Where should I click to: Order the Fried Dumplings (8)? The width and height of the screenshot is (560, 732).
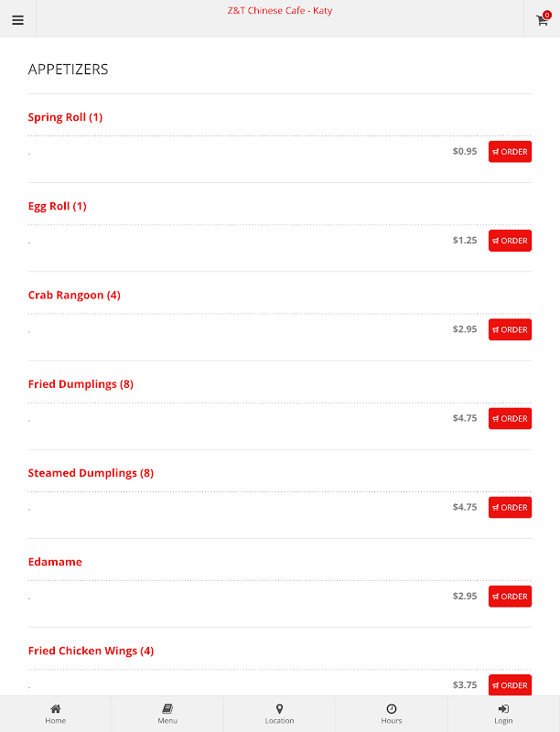[x=510, y=418]
